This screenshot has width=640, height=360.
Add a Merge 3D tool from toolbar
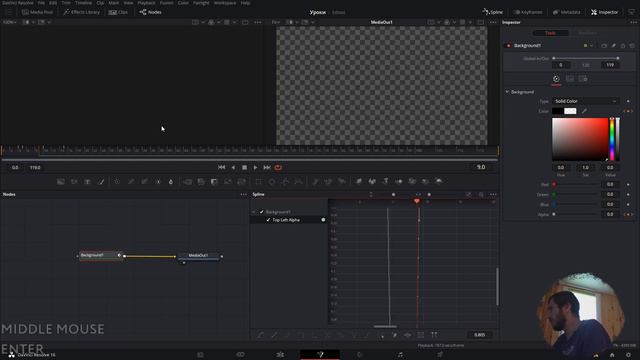coord(399,181)
